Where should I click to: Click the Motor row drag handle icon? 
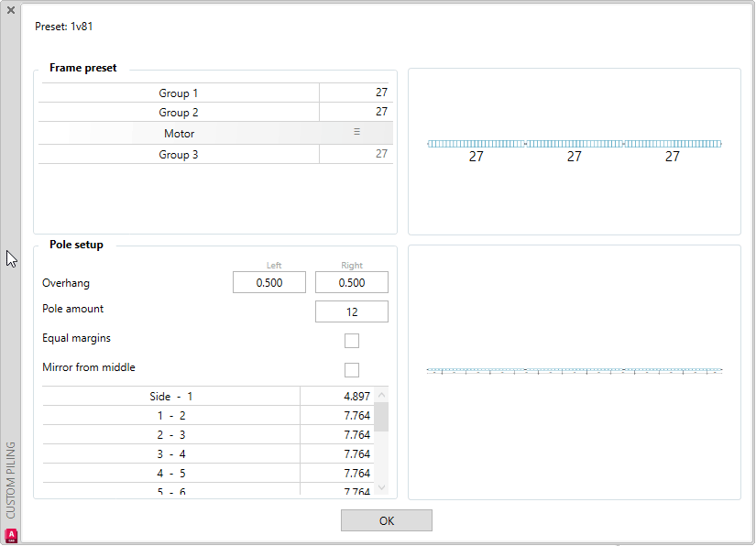356,132
